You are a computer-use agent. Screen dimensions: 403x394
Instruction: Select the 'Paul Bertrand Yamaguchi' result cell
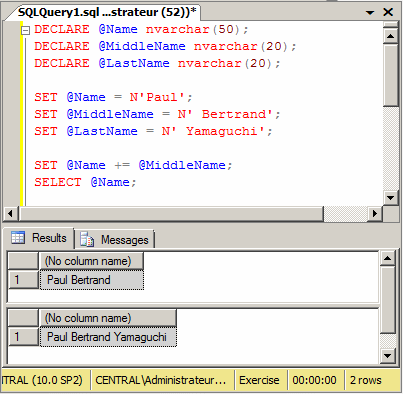[108, 337]
